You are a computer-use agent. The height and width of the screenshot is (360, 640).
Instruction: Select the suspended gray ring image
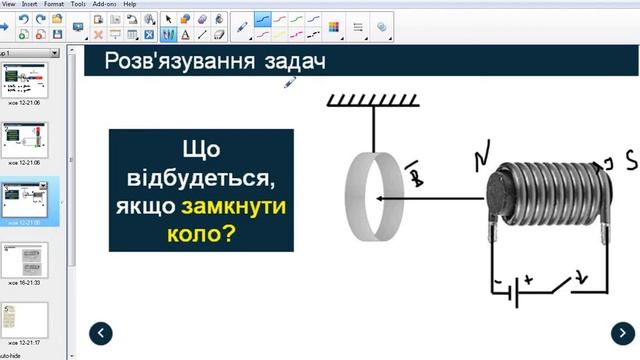(x=374, y=197)
